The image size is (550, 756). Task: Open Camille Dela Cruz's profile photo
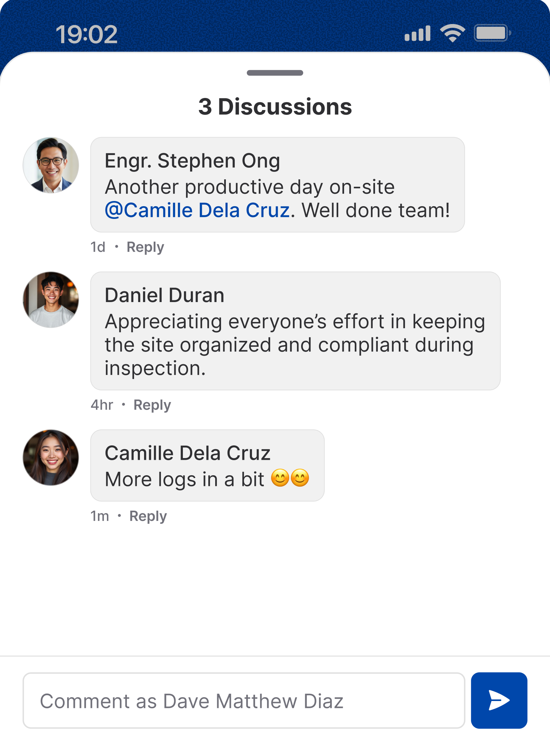click(51, 457)
